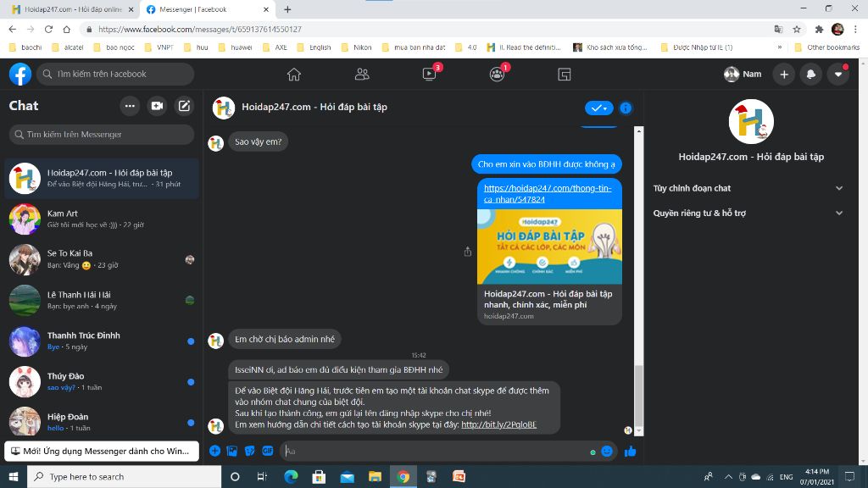Click the Facebook search box
868x488 pixels.
[115, 75]
